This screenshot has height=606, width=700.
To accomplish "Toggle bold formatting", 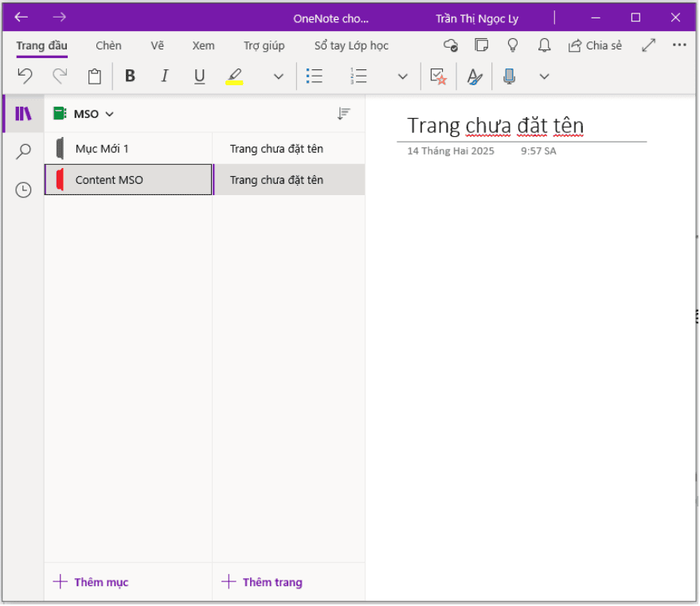I will (130, 76).
